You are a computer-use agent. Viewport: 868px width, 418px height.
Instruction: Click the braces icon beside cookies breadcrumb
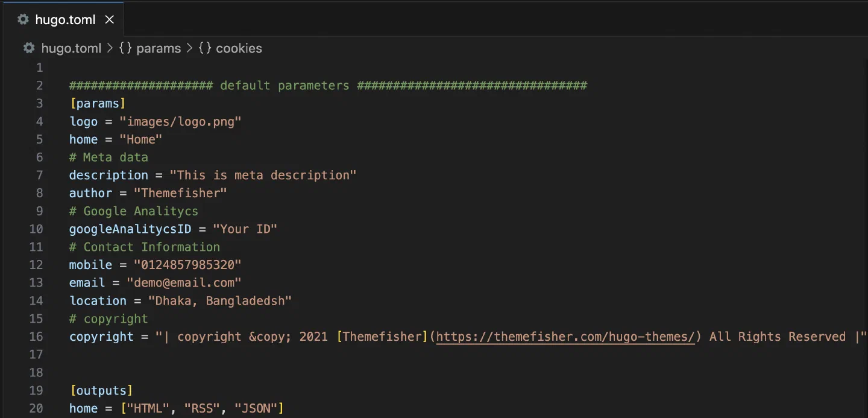205,48
